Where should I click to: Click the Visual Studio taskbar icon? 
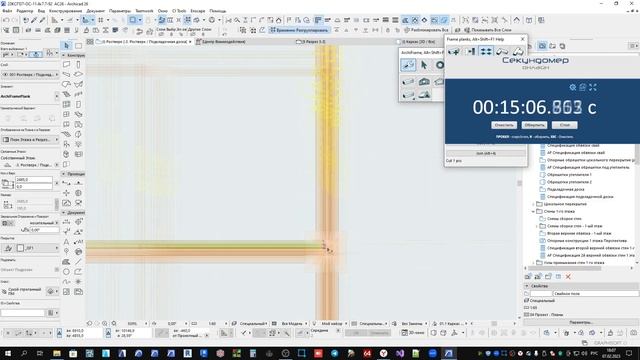400,353
